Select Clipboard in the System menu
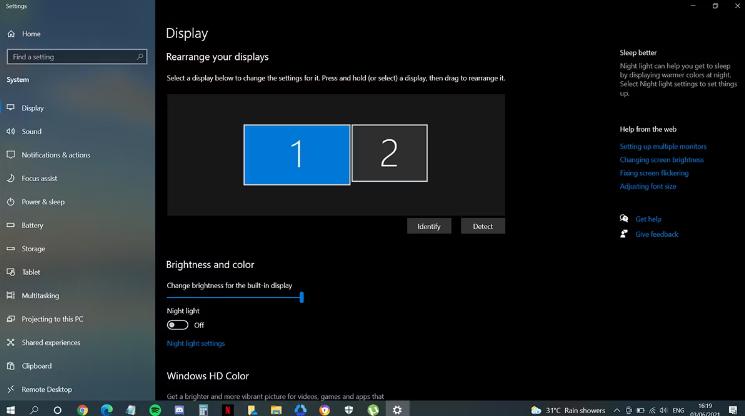Image resolution: width=745 pixels, height=416 pixels. coord(37,366)
